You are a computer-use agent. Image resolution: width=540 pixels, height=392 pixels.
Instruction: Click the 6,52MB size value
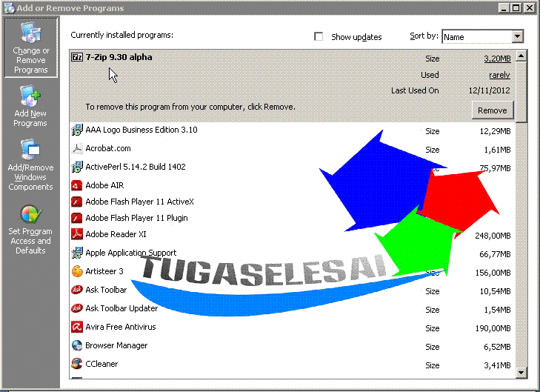tap(497, 347)
